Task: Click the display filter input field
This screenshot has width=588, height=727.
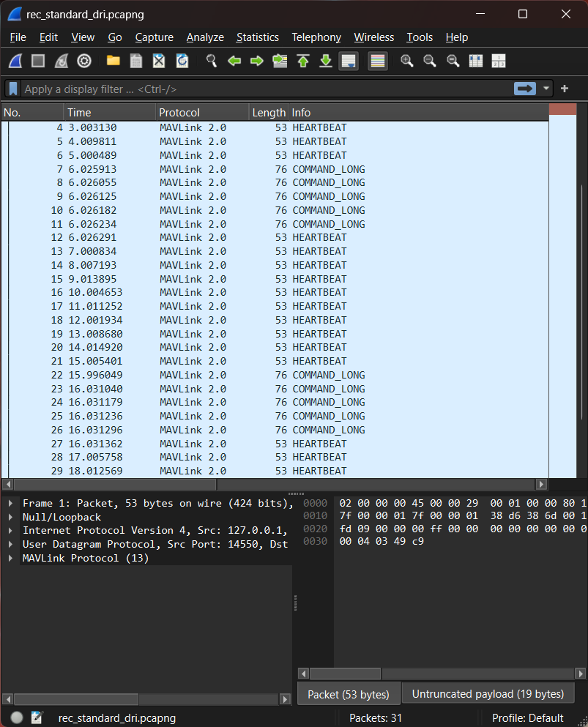Action: 264,89
